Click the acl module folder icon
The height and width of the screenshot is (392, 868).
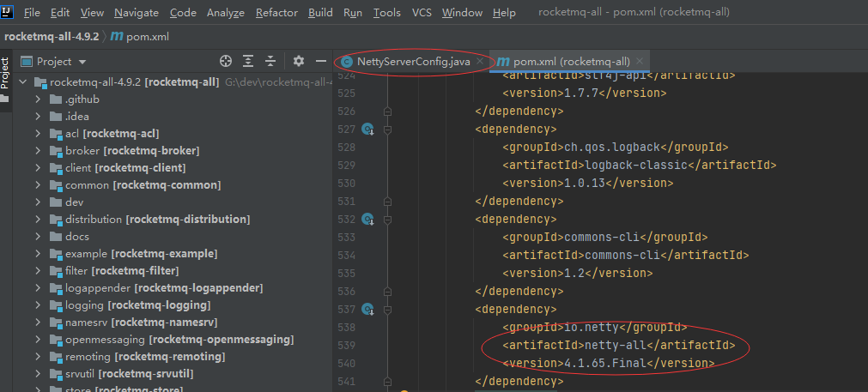click(x=55, y=134)
